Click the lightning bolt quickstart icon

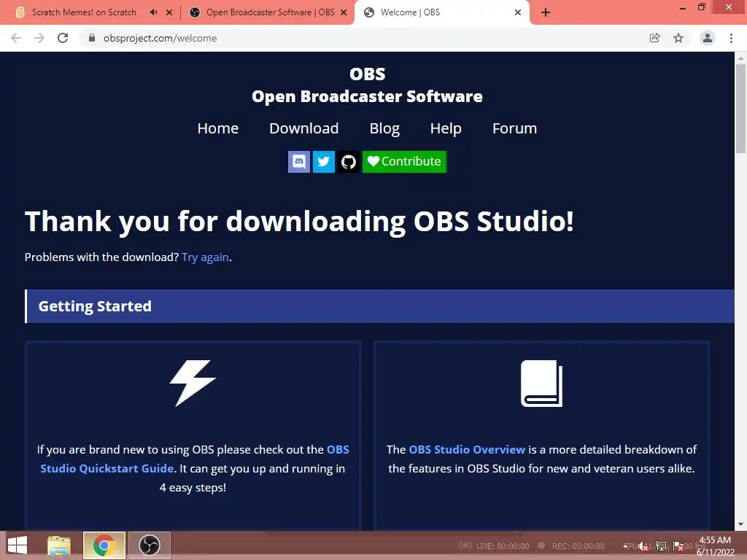coord(193,383)
